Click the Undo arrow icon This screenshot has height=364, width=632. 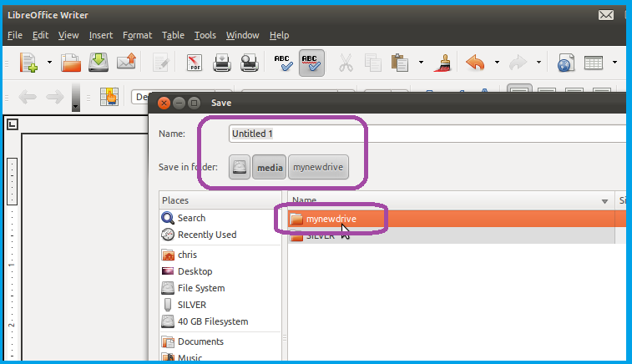click(475, 63)
